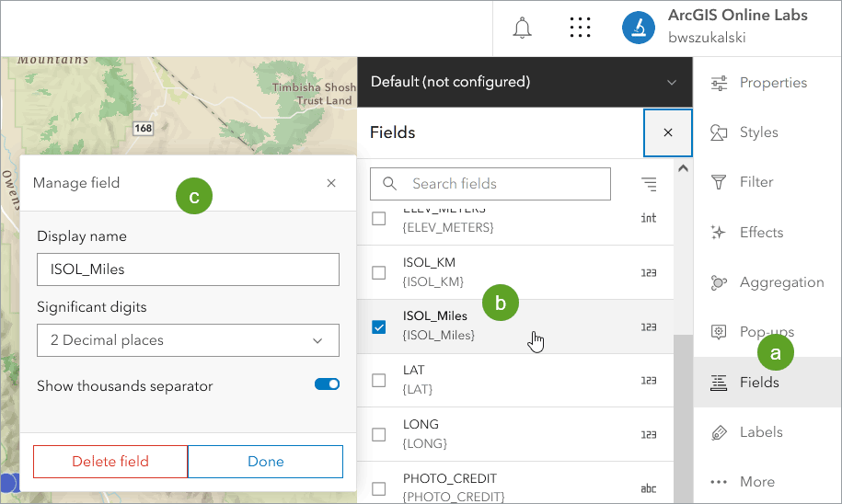Open the Pop-ups panel
This screenshot has width=842, height=504.
(767, 332)
